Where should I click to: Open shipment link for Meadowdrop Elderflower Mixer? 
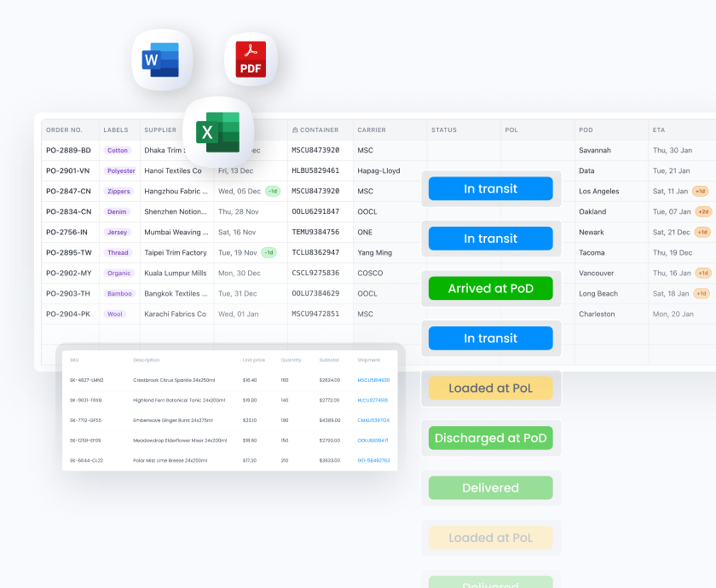[x=372, y=441]
